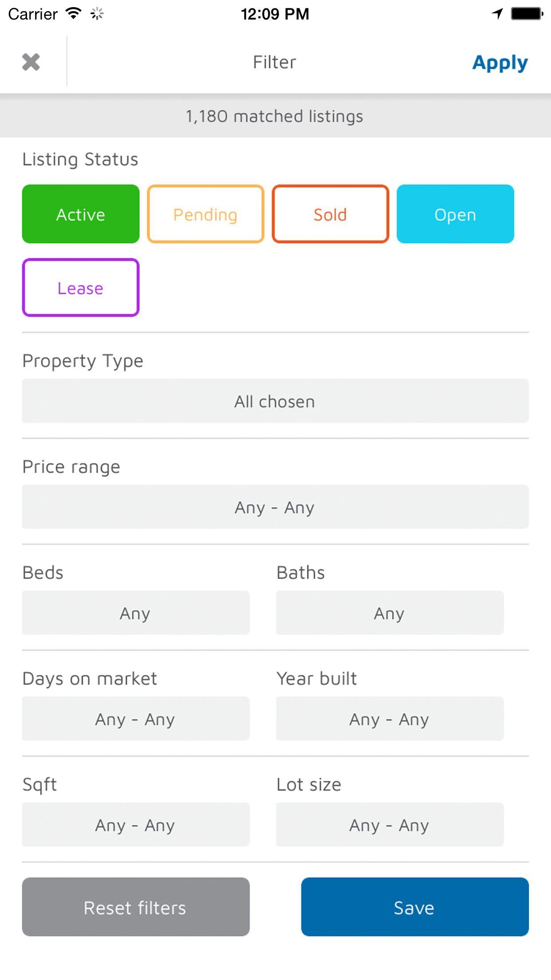Set the Sqft range

[x=136, y=825]
